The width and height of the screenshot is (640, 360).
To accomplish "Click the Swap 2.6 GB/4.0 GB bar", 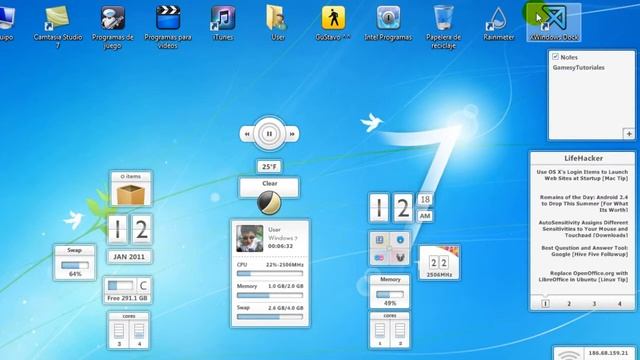I will pyautogui.click(x=270, y=316).
